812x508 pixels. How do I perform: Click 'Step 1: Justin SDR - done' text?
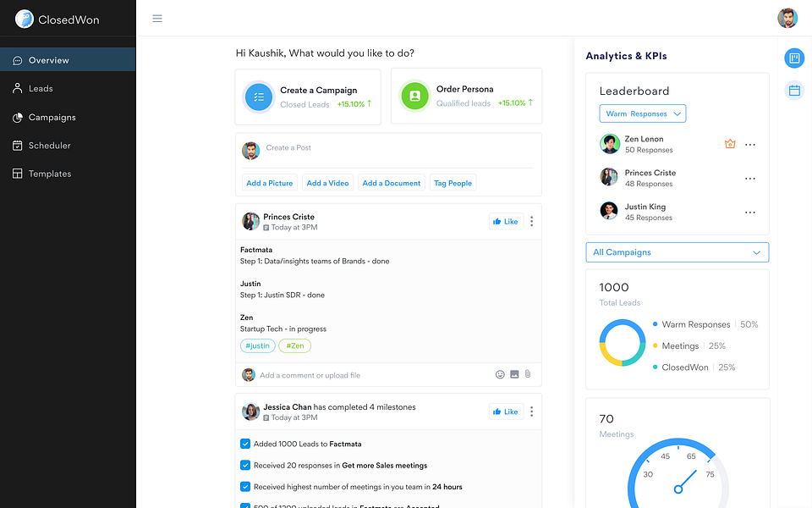tap(283, 295)
